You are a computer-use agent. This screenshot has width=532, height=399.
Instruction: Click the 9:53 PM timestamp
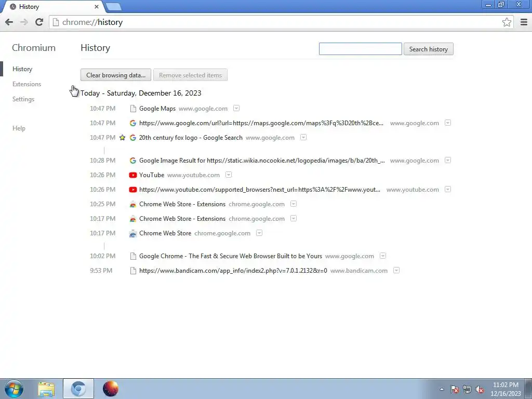pos(101,271)
